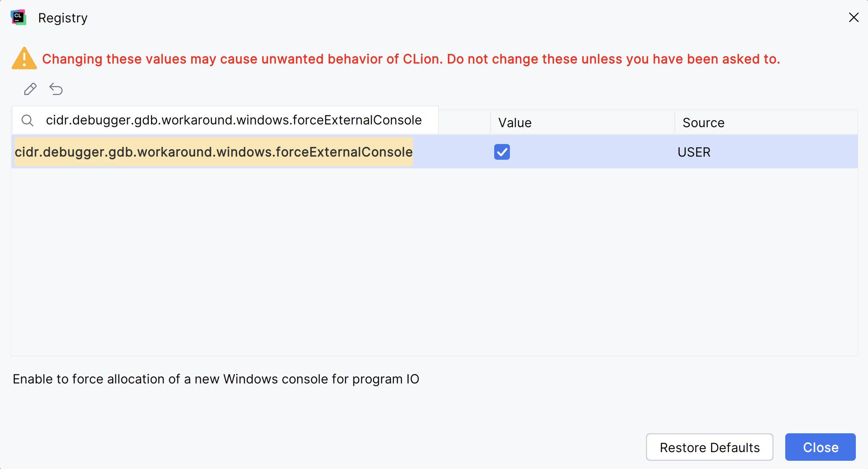Click the revert changes icon
868x469 pixels.
(x=56, y=89)
